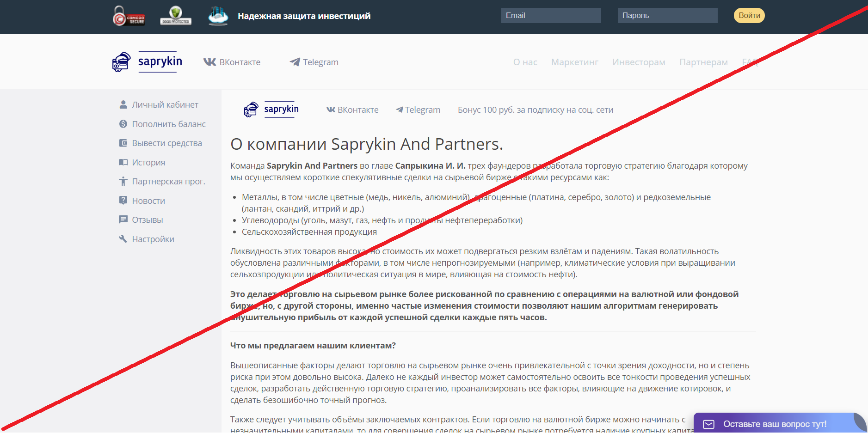Viewport: 868px width, 433px height.
Task: Open the Инвесторам menu item
Action: (x=639, y=62)
